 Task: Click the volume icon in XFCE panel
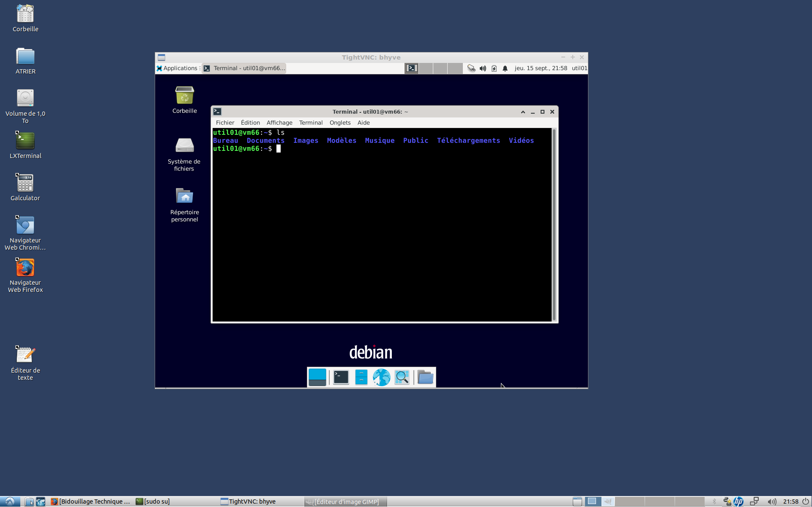click(x=483, y=68)
